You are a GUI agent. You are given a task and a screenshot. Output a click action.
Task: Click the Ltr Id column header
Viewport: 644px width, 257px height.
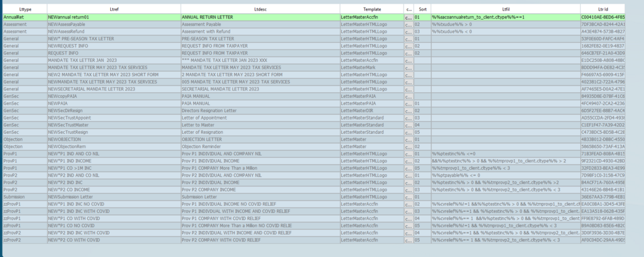[x=611, y=9]
